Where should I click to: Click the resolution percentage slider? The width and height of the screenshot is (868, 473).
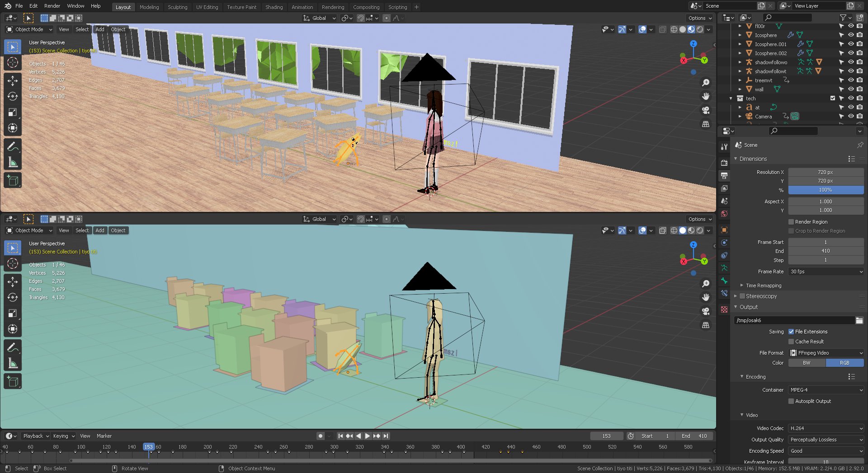(x=826, y=190)
